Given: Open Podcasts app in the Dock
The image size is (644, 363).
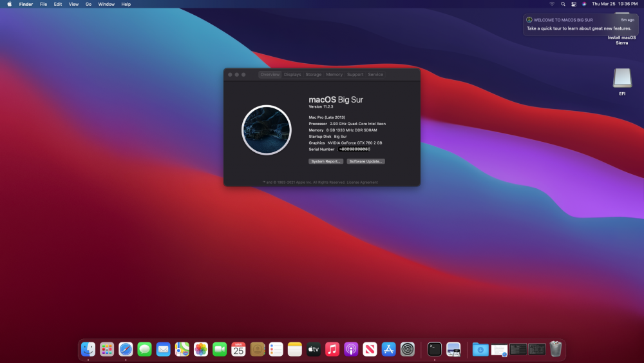Looking at the screenshot, I should (x=351, y=349).
